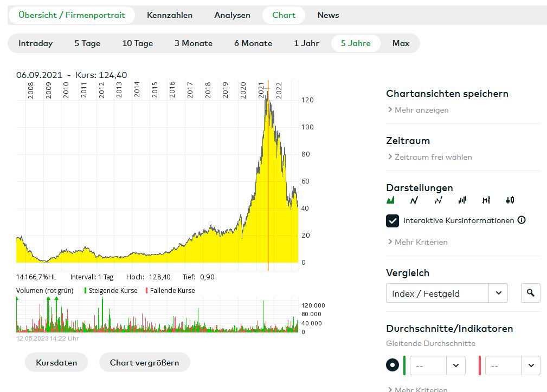The width and height of the screenshot is (547, 392).
Task: Uncheck the Interaktive Kursinformationen checkbox
Action: 392,221
